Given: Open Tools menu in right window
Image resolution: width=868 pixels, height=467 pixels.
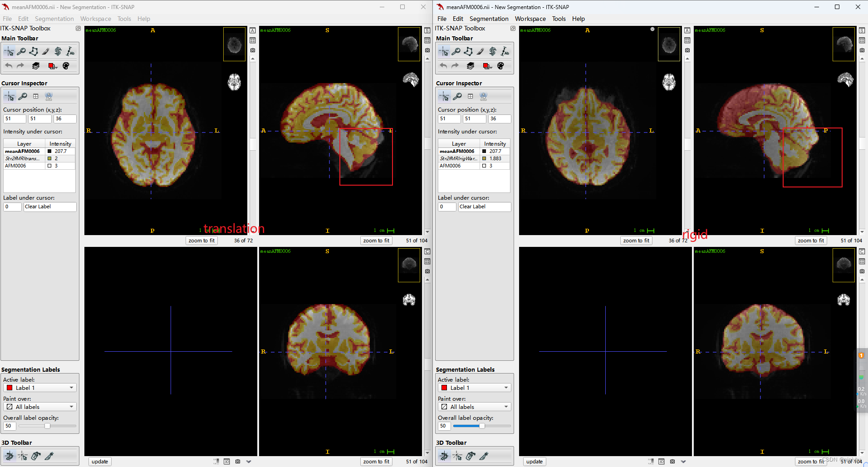Looking at the screenshot, I should pos(559,19).
